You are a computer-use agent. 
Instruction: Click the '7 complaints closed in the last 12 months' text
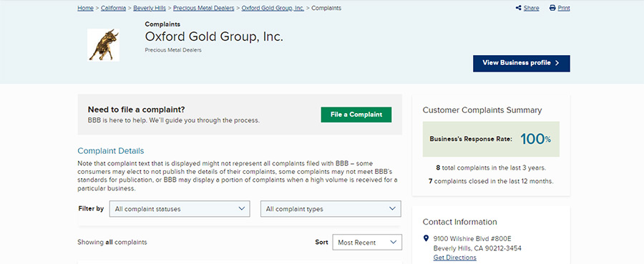[491, 181]
